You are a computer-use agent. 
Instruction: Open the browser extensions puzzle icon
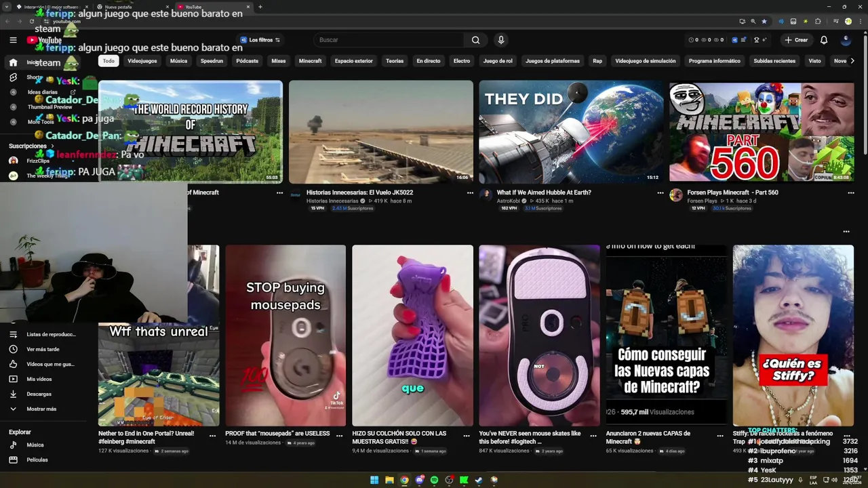click(818, 21)
